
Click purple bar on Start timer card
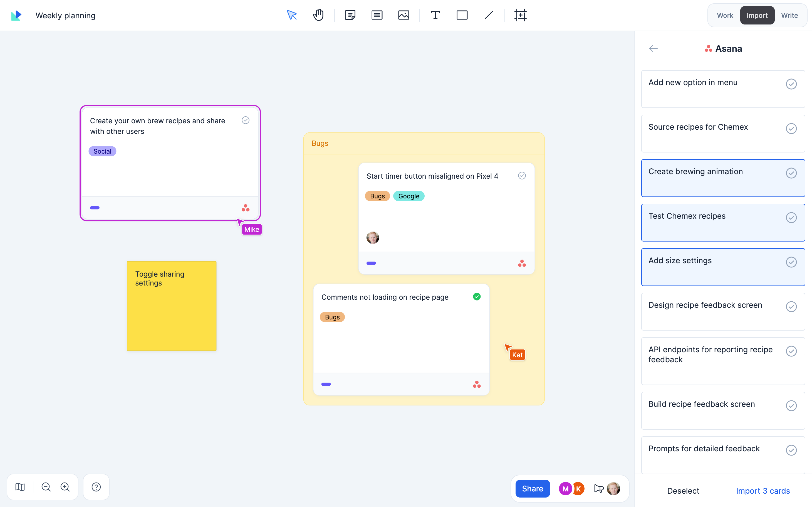tap(371, 263)
